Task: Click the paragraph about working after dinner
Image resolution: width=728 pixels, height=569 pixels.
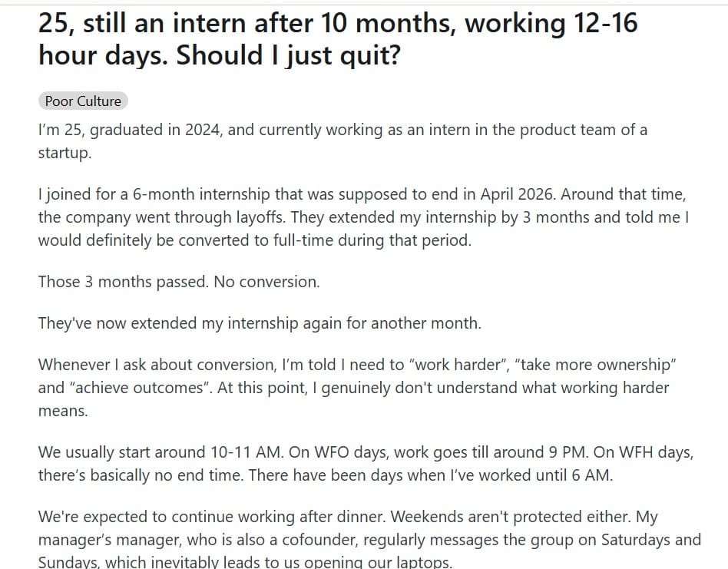Action: [369, 539]
